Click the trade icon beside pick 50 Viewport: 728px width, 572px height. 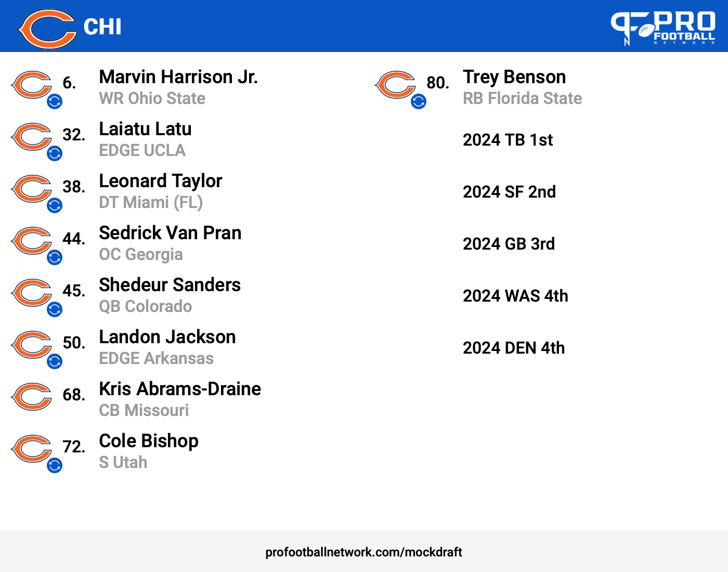[x=55, y=361]
